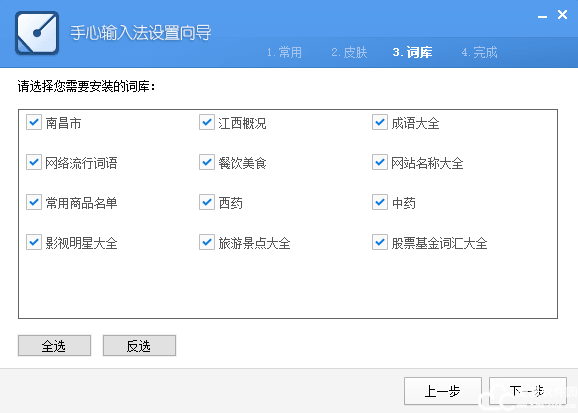This screenshot has width=578, height=413.
Task: Toggle the 中药 dictionary checkbox
Action: click(380, 202)
